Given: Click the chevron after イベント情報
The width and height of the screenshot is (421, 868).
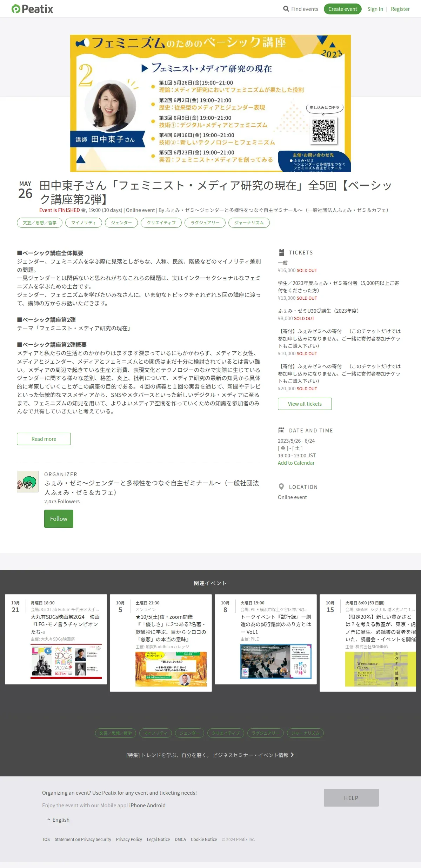Looking at the screenshot, I should 292,755.
